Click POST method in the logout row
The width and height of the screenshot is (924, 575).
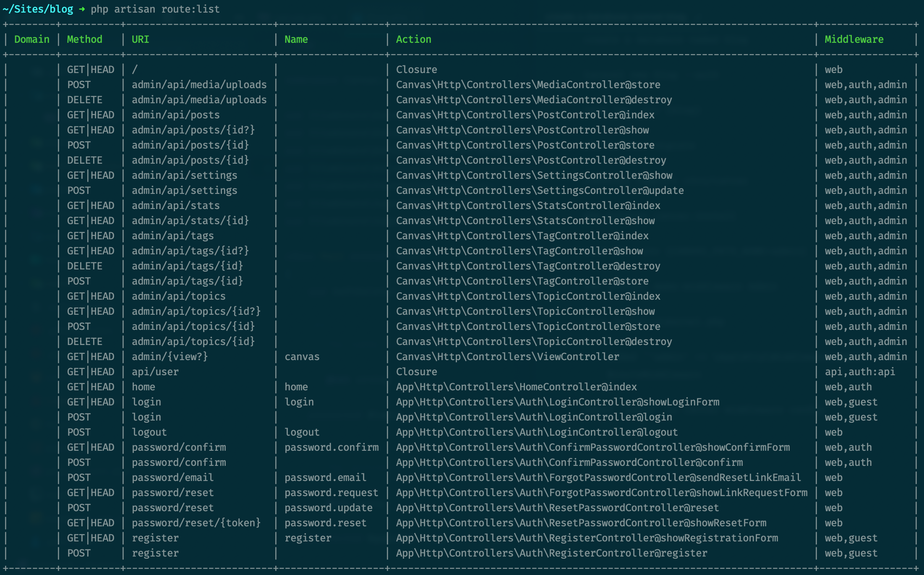coord(79,432)
